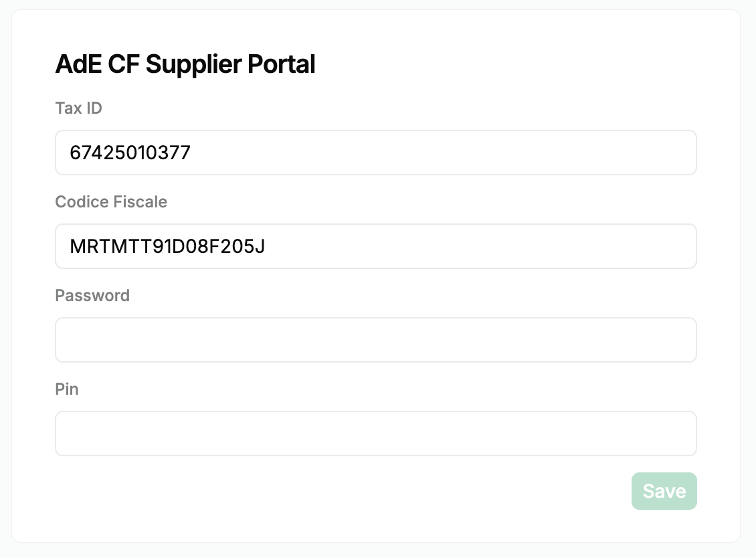This screenshot has height=558, width=756.
Task: Click the Pin label
Action: [66, 389]
